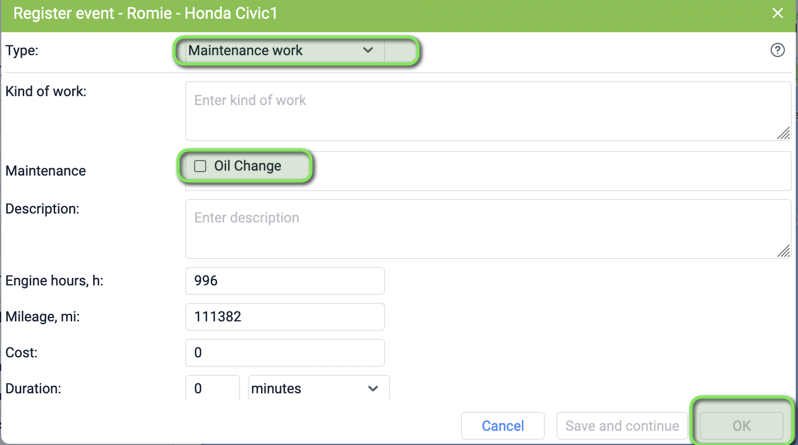The image size is (798, 445).
Task: Grab the Kind of work resize handle
Action: pyautogui.click(x=784, y=133)
